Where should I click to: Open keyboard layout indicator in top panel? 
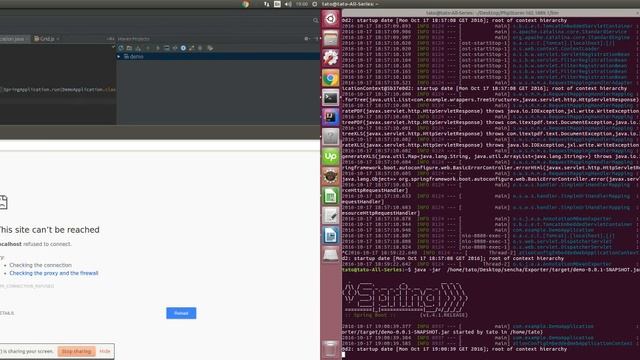277,4
